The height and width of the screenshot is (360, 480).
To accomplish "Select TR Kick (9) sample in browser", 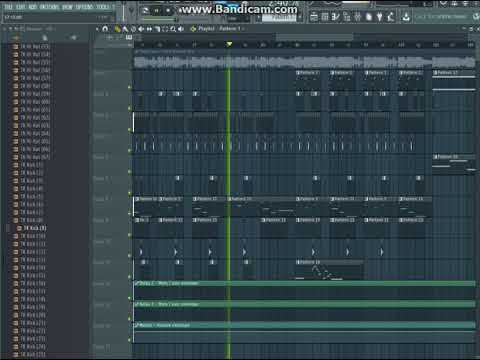I will (33, 228).
